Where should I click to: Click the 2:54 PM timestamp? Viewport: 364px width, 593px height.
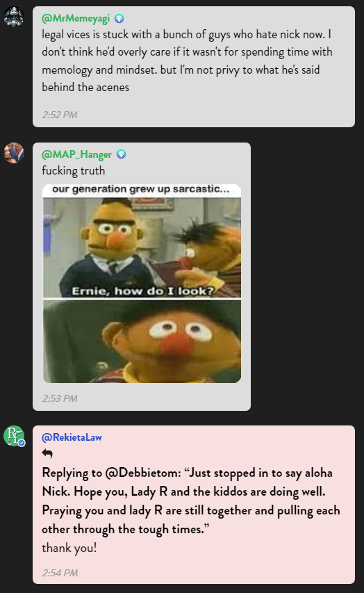(x=60, y=573)
